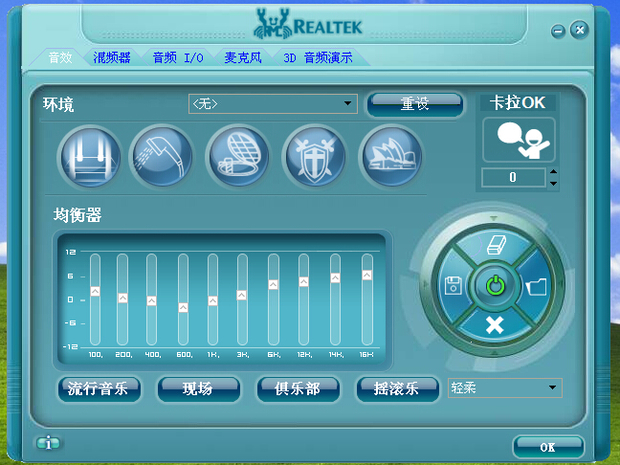
Task: Select the living room environment icon
Action: (90, 157)
